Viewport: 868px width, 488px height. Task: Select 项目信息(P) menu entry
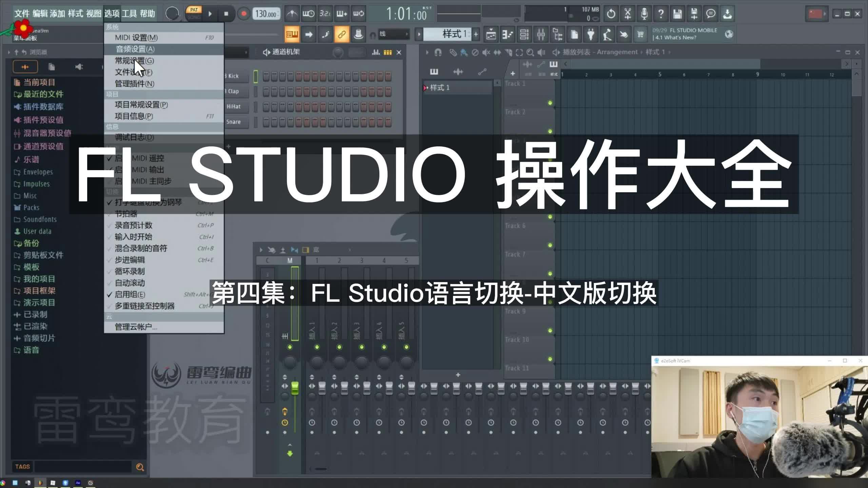coord(164,116)
